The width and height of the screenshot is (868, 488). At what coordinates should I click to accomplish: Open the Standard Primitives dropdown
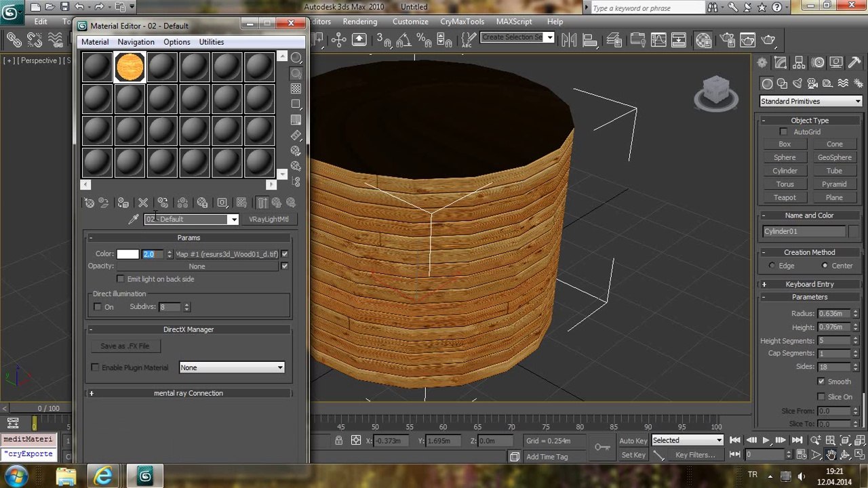click(x=810, y=101)
